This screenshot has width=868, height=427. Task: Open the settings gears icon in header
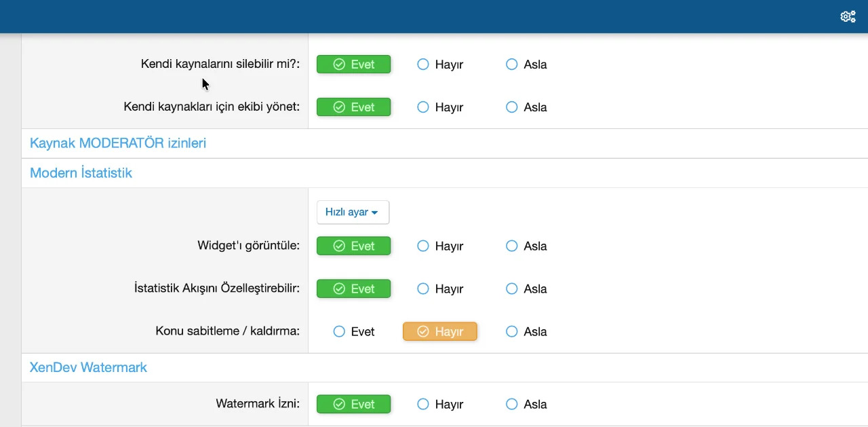coord(848,16)
